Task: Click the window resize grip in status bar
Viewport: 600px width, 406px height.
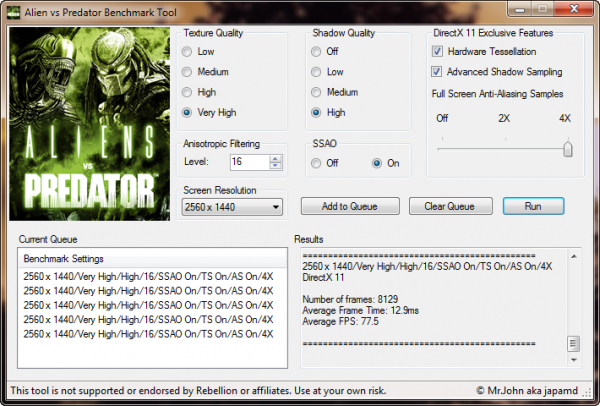Action: 587,391
